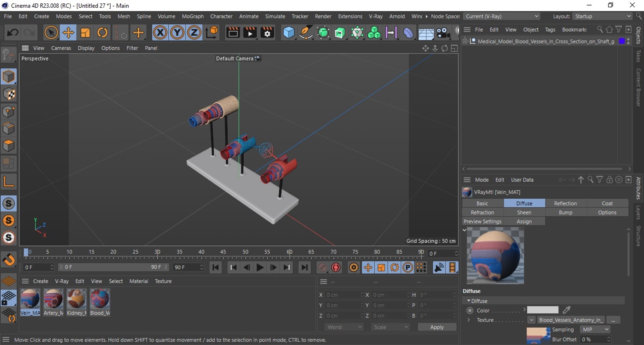This screenshot has width=644, height=345.
Task: Collapse the Diffuse section triangle
Action: [x=468, y=301]
